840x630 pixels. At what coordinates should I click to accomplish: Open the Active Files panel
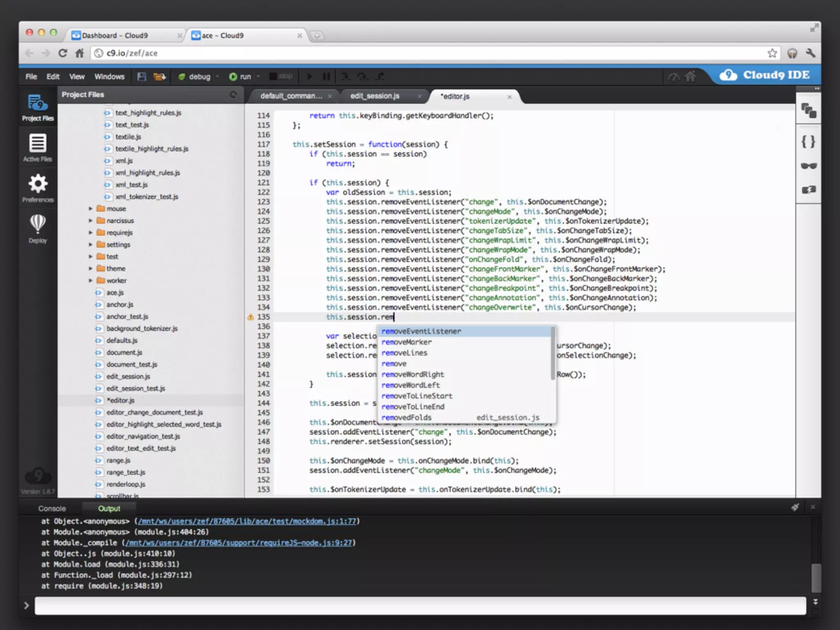coord(37,148)
